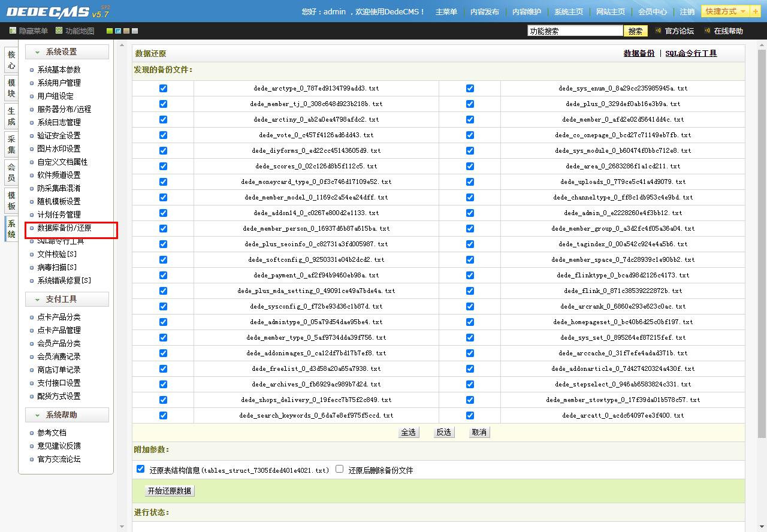Switch to the 会员 side tab
Viewport: 767px width, 532px height.
tap(11, 173)
